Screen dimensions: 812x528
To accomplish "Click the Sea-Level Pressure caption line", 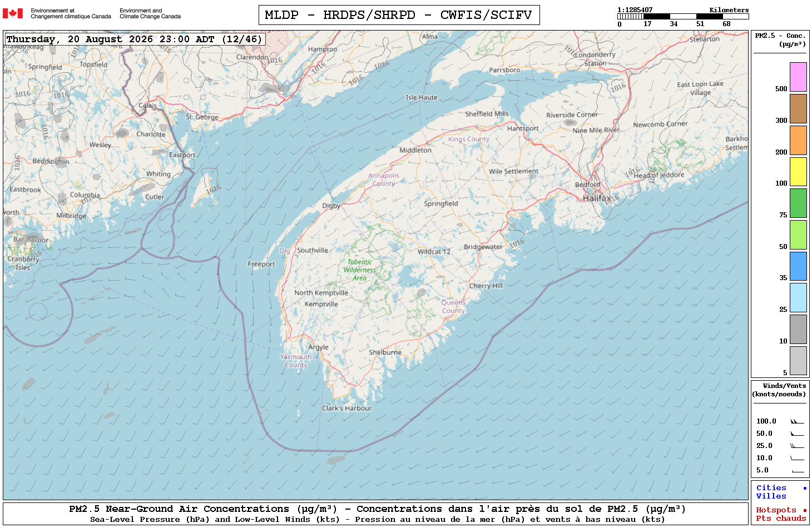I will [x=377, y=520].
